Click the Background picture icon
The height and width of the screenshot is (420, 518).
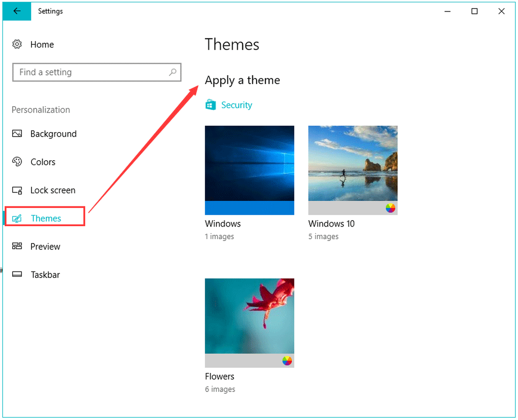pos(17,134)
